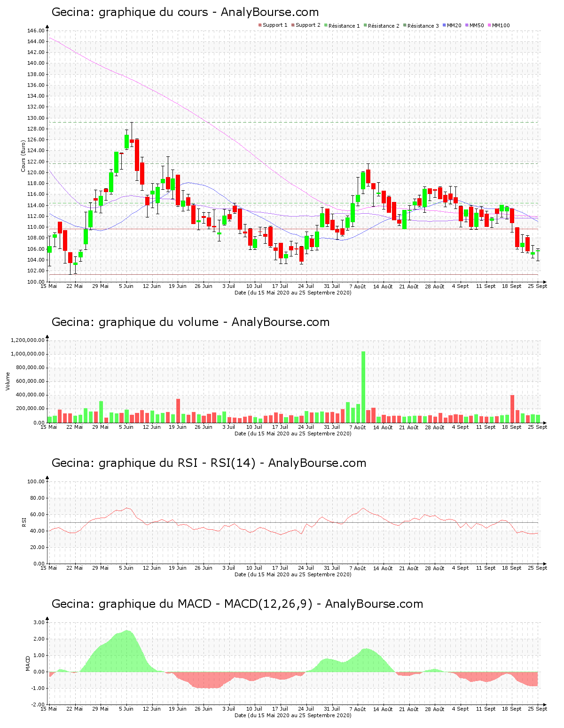Click the 1,200,000.00 volume axis value
564x728 pixels.
[x=28, y=340]
